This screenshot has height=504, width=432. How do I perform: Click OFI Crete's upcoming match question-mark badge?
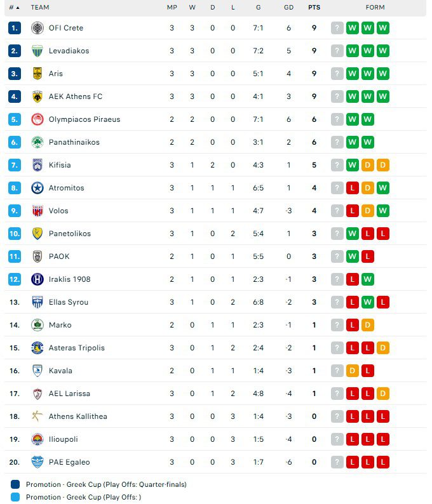pos(337,28)
